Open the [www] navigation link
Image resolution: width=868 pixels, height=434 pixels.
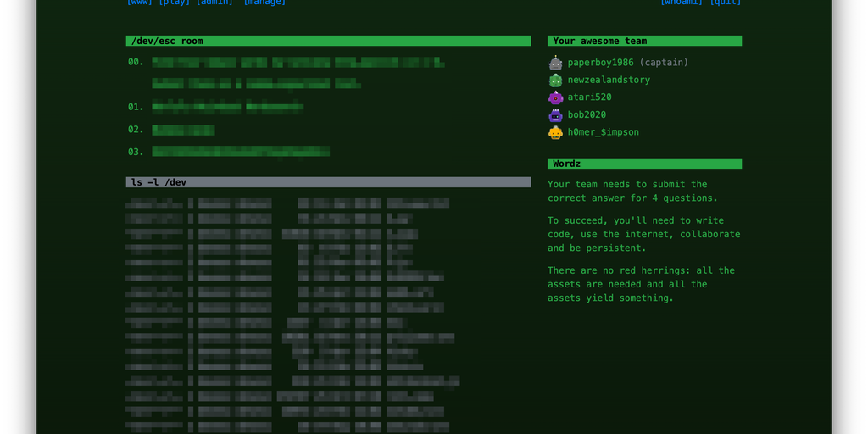pos(140,3)
